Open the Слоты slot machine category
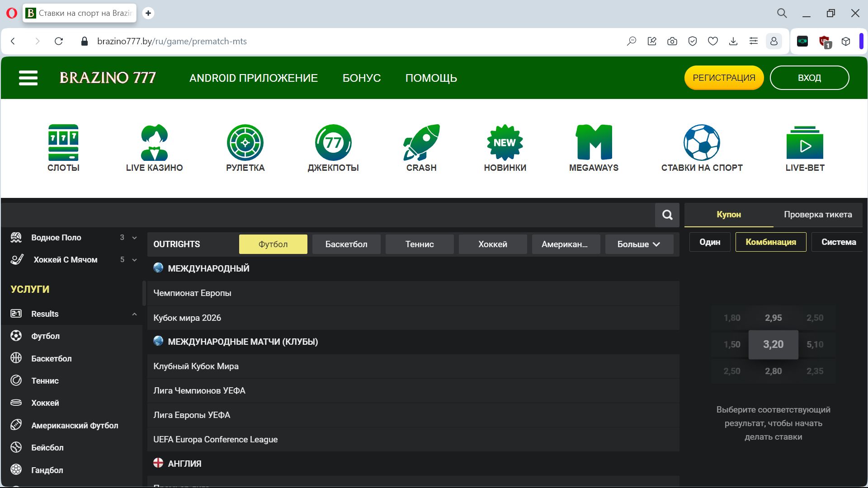This screenshot has width=868, height=488. tap(63, 148)
